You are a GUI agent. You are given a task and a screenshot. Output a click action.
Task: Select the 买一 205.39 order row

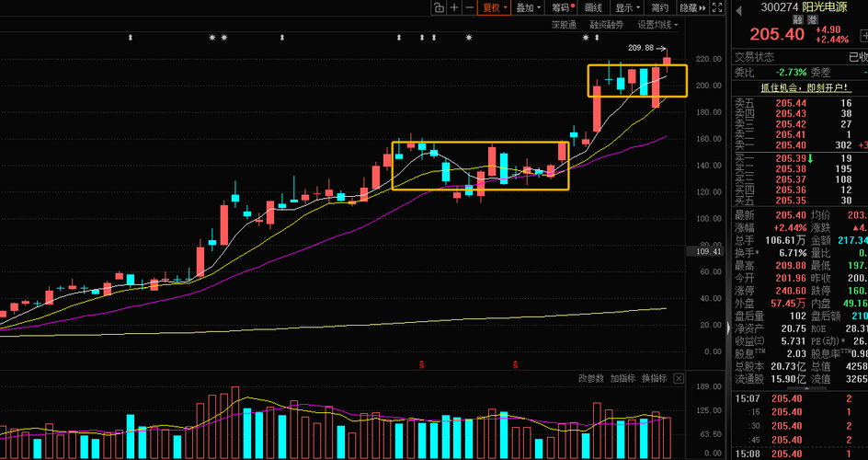click(800, 159)
